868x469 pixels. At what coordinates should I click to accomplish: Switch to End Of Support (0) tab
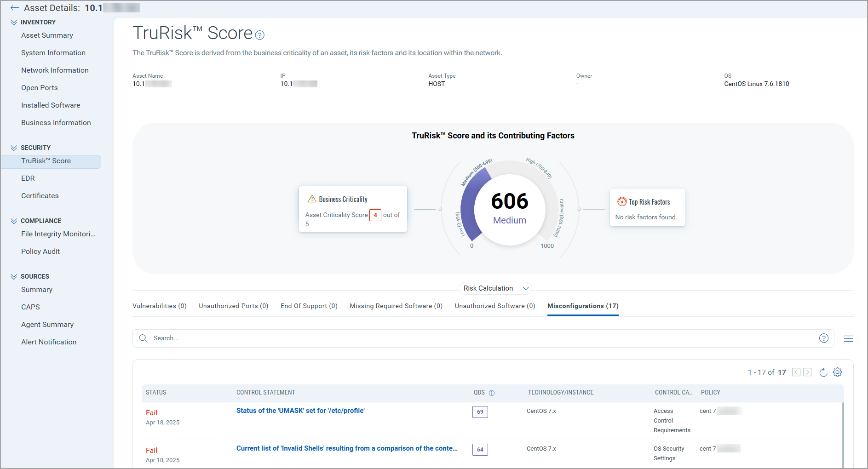(x=309, y=306)
